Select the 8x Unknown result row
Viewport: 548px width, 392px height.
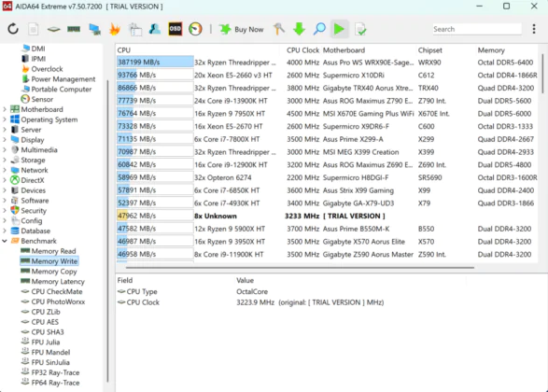[327, 216]
